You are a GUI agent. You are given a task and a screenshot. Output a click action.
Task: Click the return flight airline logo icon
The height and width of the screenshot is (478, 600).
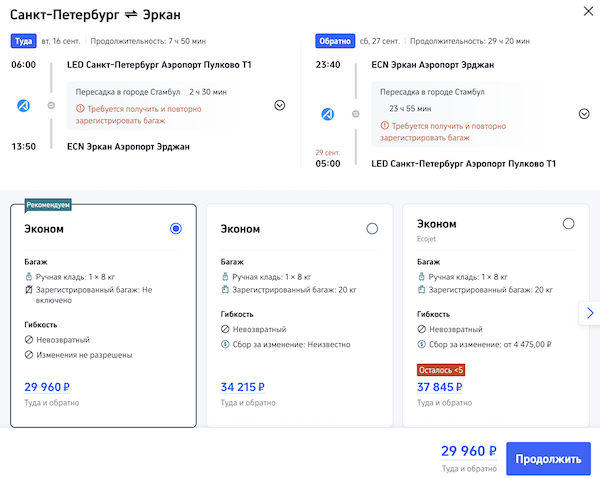coord(326,114)
